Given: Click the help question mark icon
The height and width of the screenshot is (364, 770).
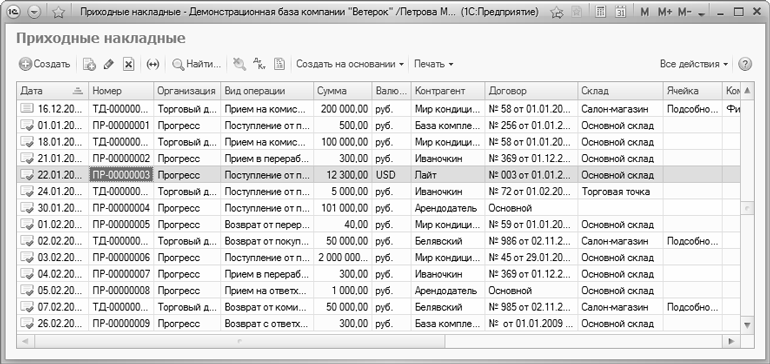Looking at the screenshot, I should click(x=745, y=64).
